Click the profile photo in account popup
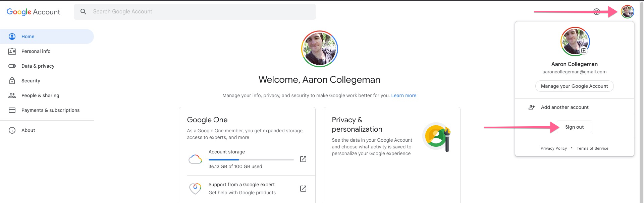 pyautogui.click(x=575, y=42)
